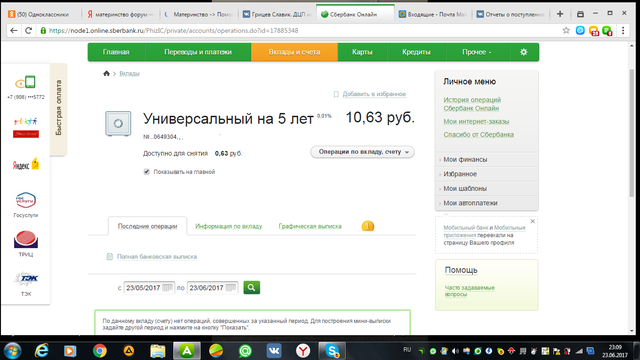Open settings gear in green navigation bar
The height and width of the screenshot is (360, 640).
pyautogui.click(x=524, y=52)
